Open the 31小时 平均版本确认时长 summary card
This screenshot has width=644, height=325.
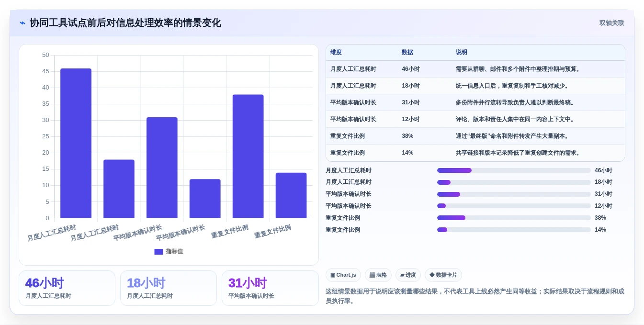[270, 288]
